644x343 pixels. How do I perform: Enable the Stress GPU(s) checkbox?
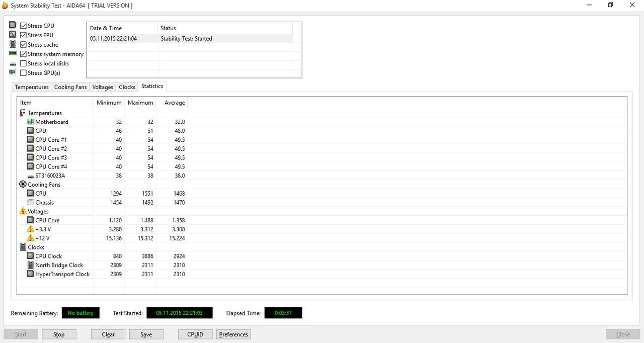coord(24,73)
